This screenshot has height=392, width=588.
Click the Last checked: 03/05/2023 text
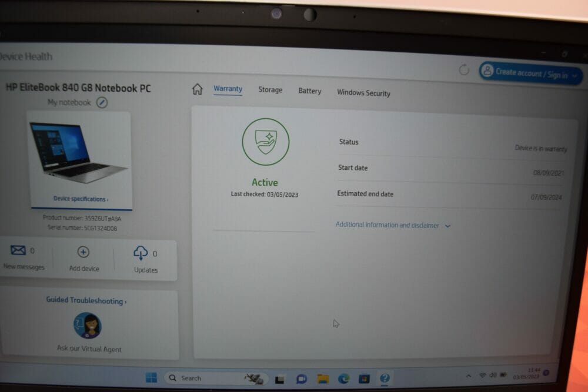click(x=265, y=195)
